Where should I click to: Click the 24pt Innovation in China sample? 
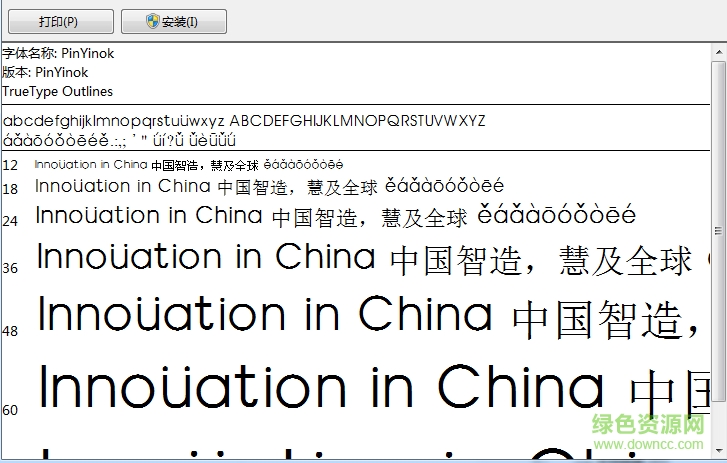pyautogui.click(x=336, y=216)
